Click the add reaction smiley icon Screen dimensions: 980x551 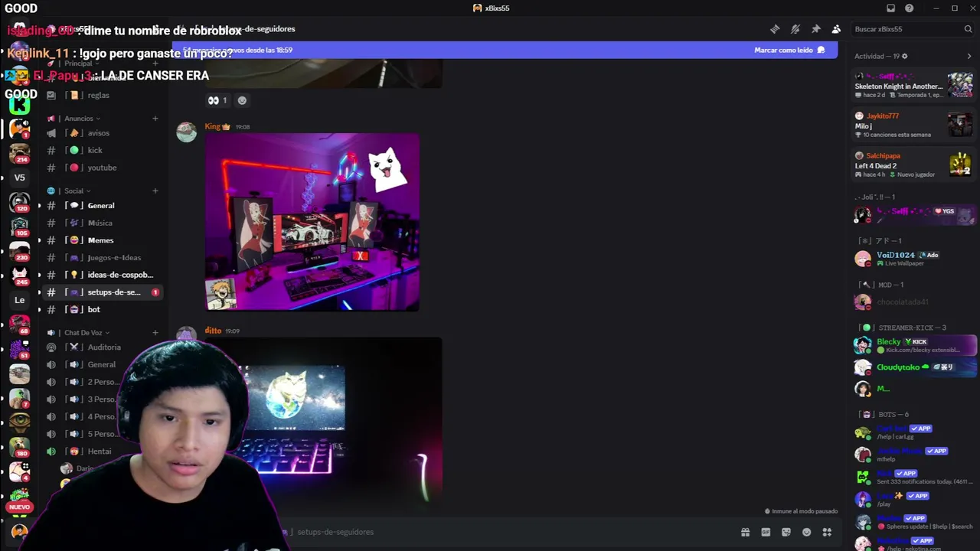coord(242,100)
